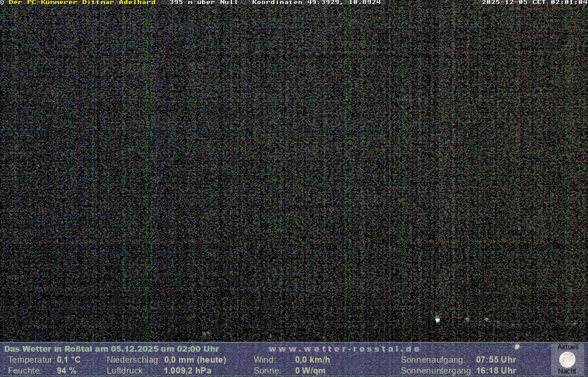Open the www.wetter-rosstal.de link
This screenshot has width=588, height=377.
tap(345, 349)
